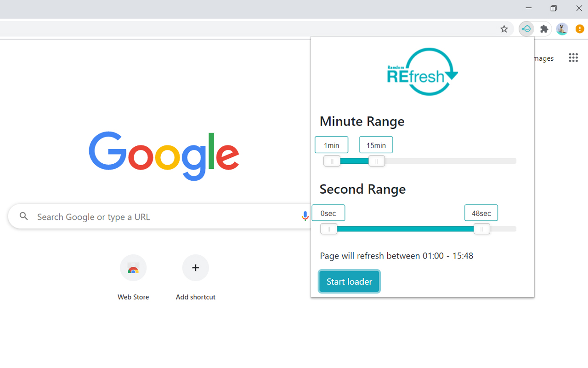Click the Extensions puzzle piece icon
The height and width of the screenshot is (368, 588).
click(544, 29)
